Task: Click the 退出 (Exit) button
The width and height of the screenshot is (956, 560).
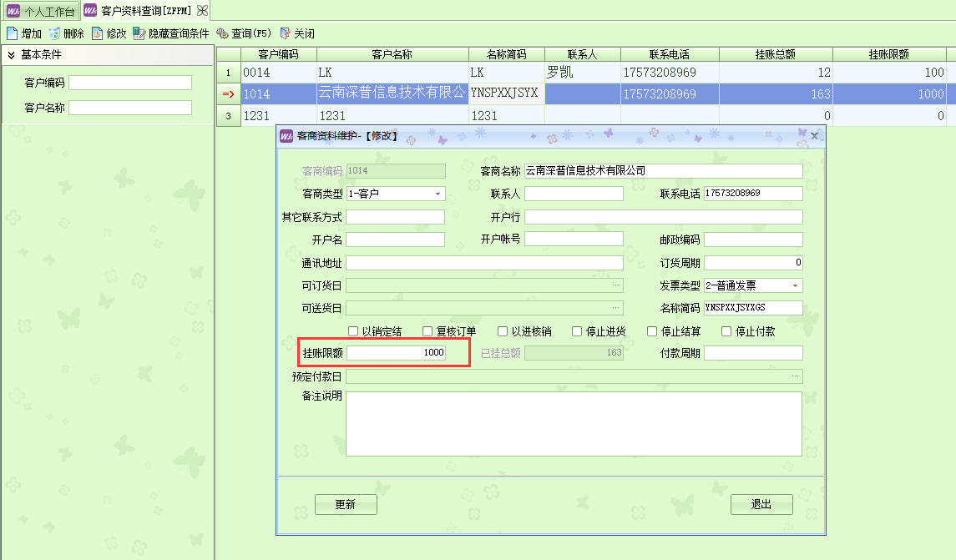Action: [x=761, y=504]
